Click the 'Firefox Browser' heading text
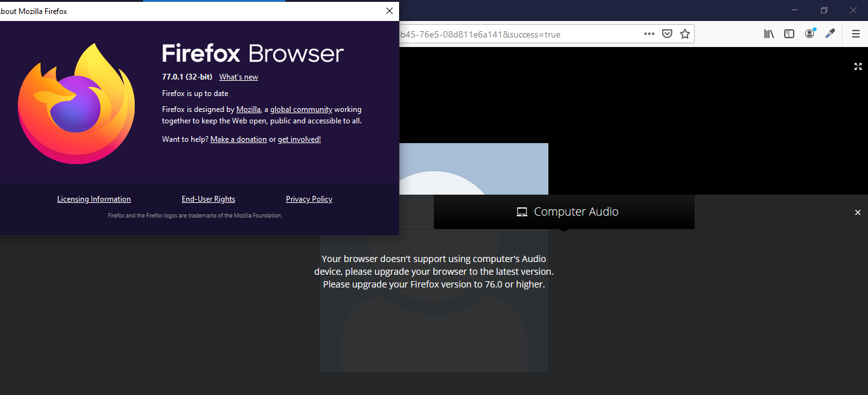Screen dimensions: 868x395 [253, 53]
